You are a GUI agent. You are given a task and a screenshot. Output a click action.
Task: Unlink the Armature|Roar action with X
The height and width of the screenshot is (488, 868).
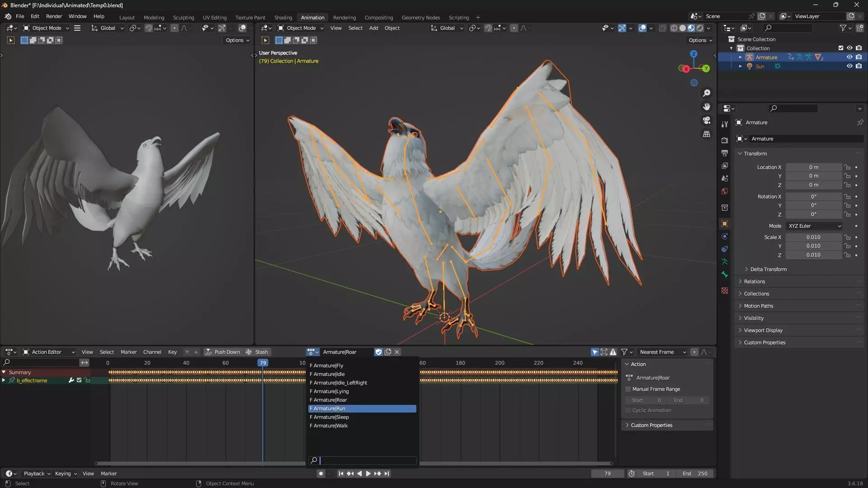[397, 352]
